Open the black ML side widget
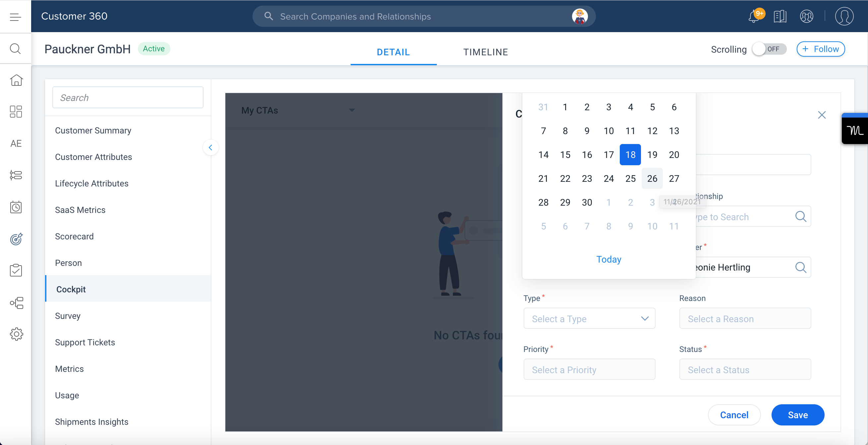This screenshot has height=445, width=868. 855,129
